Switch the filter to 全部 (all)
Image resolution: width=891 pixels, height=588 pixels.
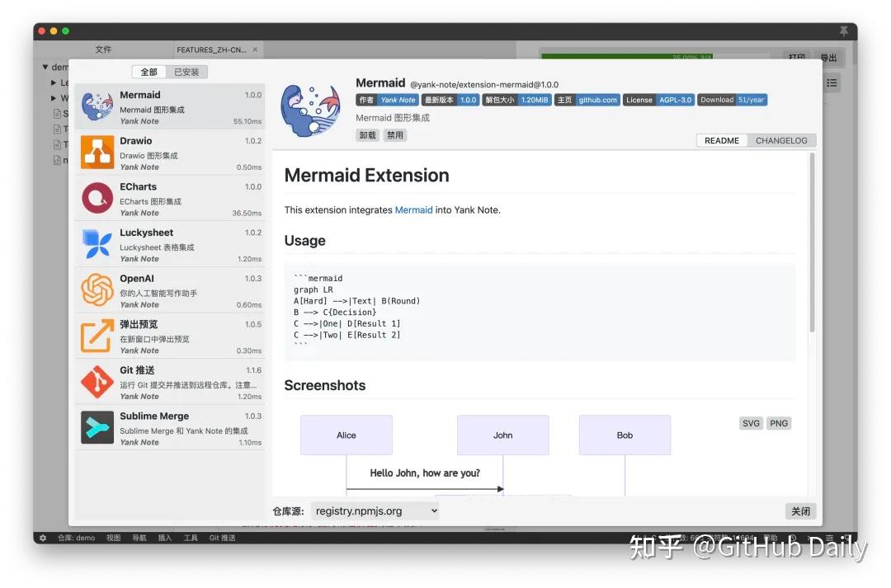[149, 72]
